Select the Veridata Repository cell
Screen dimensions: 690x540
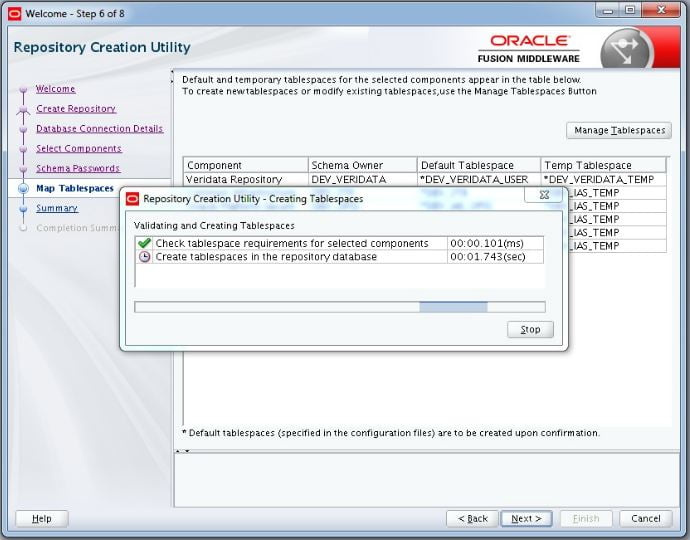click(246, 180)
